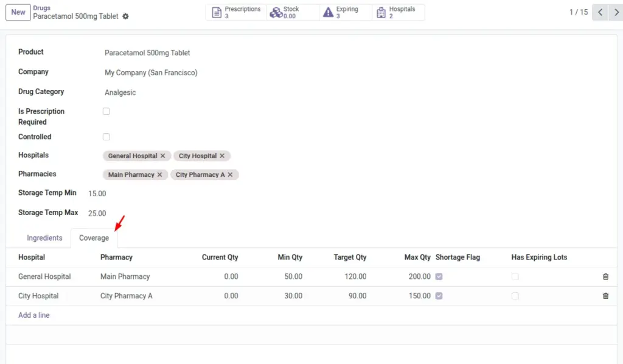Click the City Hospital cell in coverage table
The image size is (623, 364).
[x=38, y=296]
